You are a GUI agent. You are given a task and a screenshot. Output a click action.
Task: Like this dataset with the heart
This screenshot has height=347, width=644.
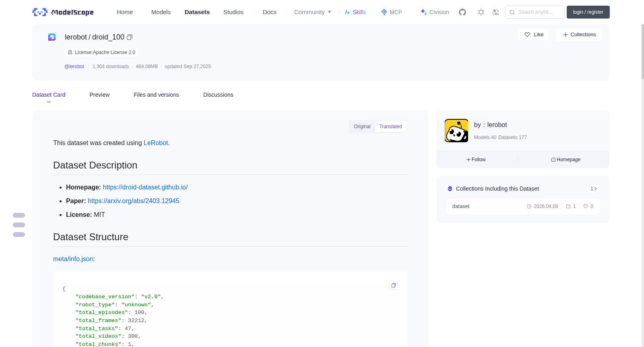pyautogui.click(x=533, y=35)
